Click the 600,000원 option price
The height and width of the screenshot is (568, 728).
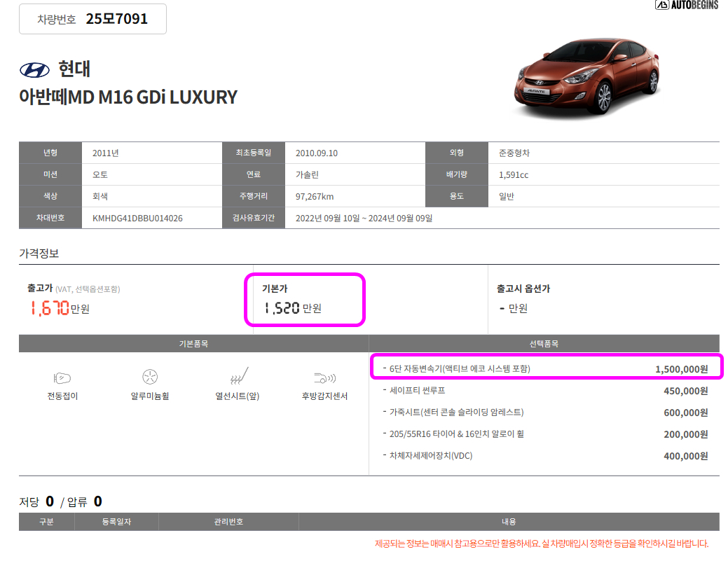point(686,413)
